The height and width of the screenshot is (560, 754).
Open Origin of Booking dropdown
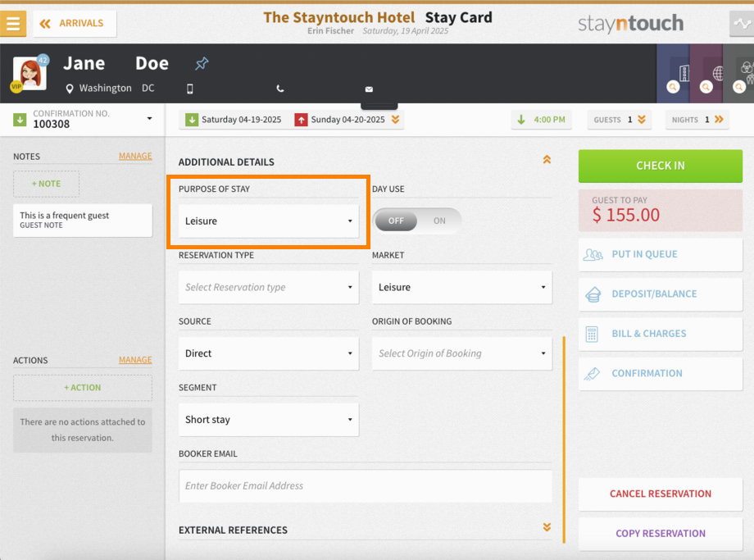pos(462,353)
